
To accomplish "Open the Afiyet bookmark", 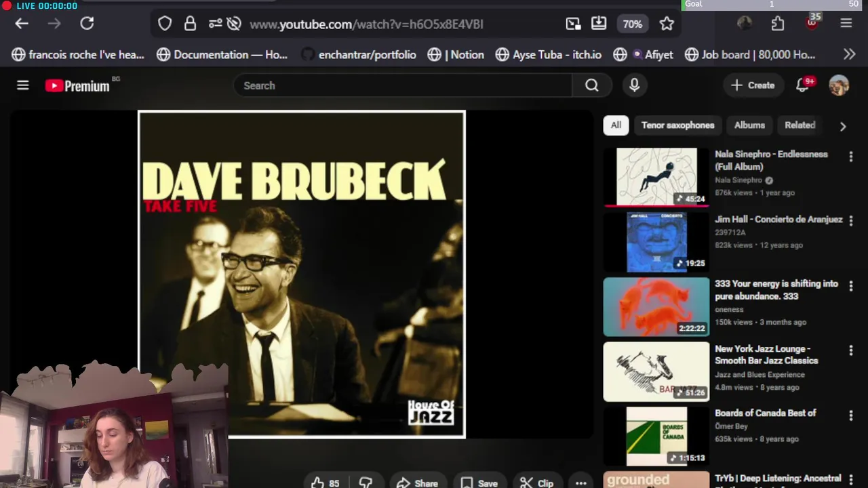I will [x=643, y=54].
